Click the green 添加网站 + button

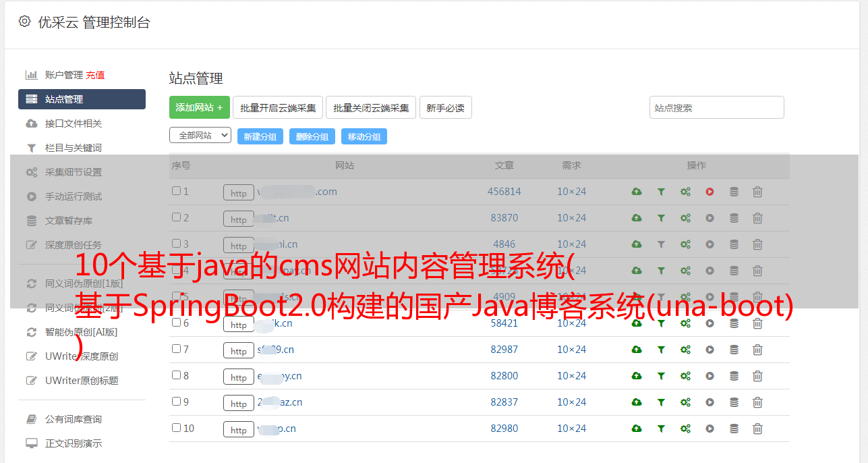point(200,107)
